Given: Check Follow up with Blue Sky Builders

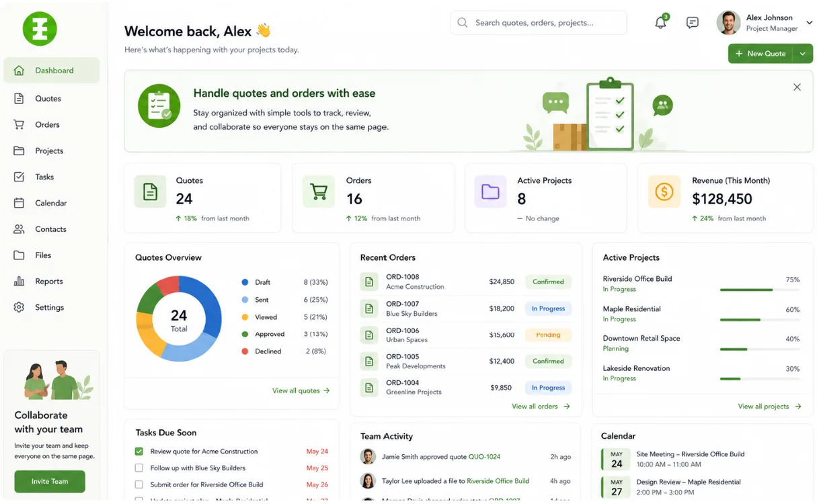Looking at the screenshot, I should pos(139,468).
